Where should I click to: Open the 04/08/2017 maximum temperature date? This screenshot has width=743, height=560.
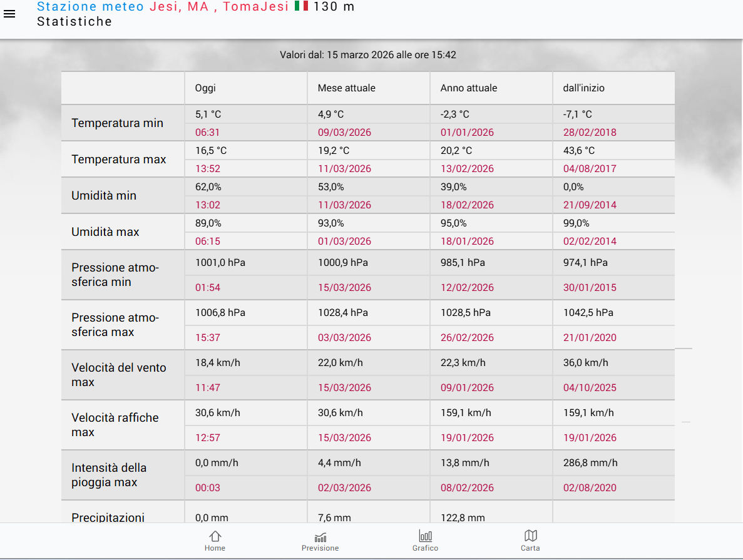click(x=589, y=168)
